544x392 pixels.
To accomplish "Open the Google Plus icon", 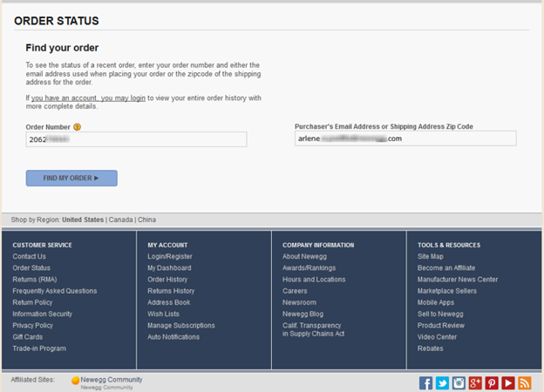I will (x=475, y=383).
